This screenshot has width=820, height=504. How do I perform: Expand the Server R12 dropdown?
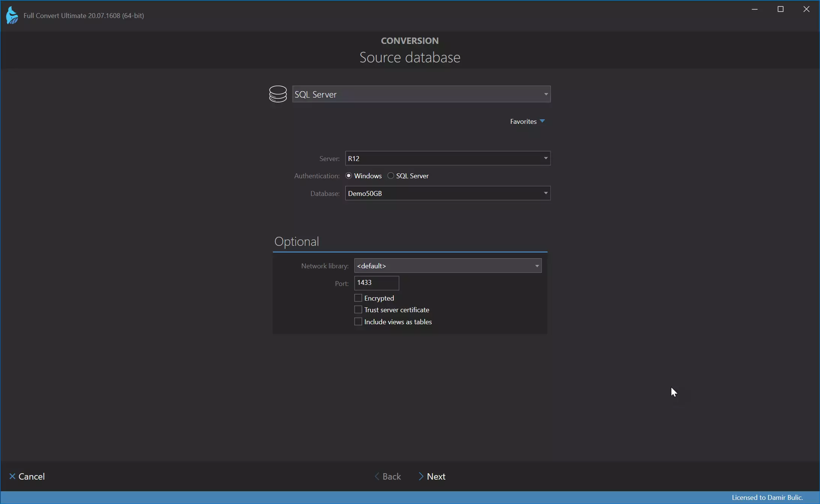[544, 158]
